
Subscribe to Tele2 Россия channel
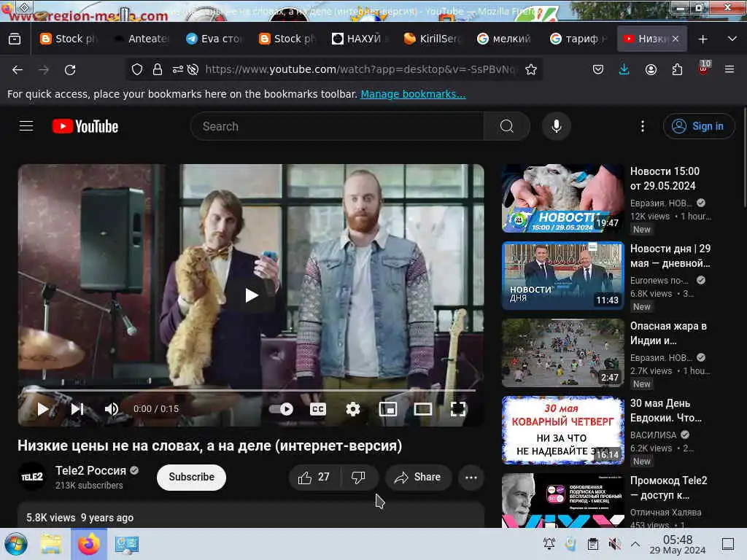click(192, 477)
